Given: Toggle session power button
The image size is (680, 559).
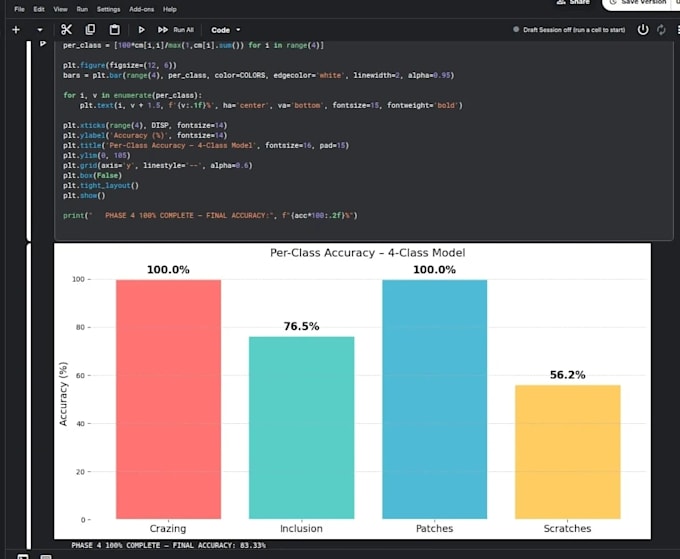Looking at the screenshot, I should pyautogui.click(x=643, y=29).
